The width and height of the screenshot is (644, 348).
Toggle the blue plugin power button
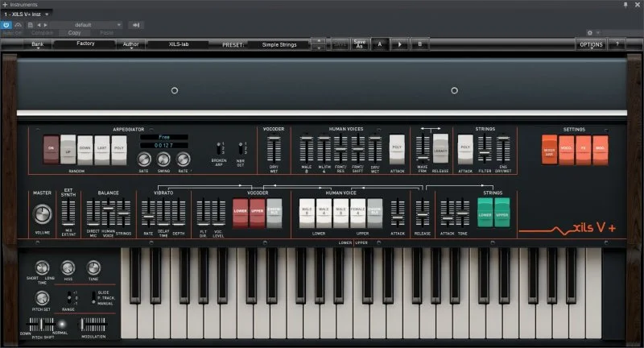(6, 25)
